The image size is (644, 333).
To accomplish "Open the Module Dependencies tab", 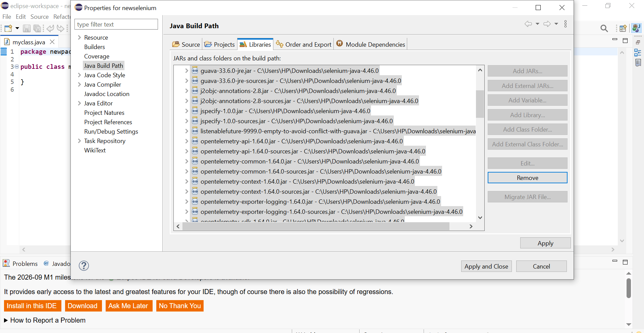I will (371, 44).
